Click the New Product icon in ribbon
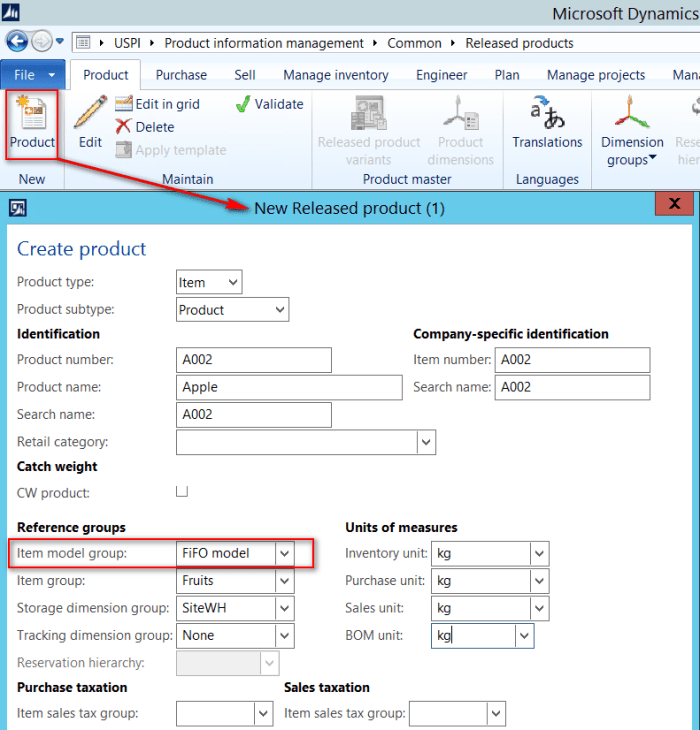This screenshot has height=730, width=700. pos(32,123)
